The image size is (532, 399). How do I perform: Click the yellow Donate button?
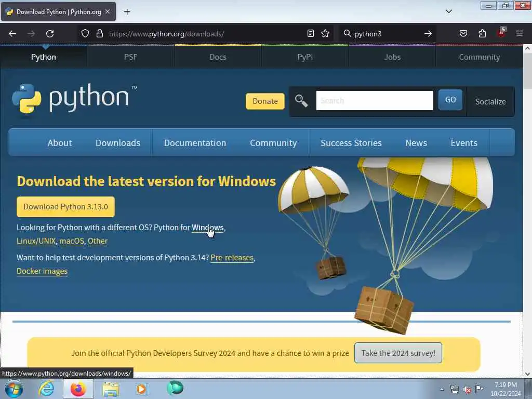click(x=265, y=101)
